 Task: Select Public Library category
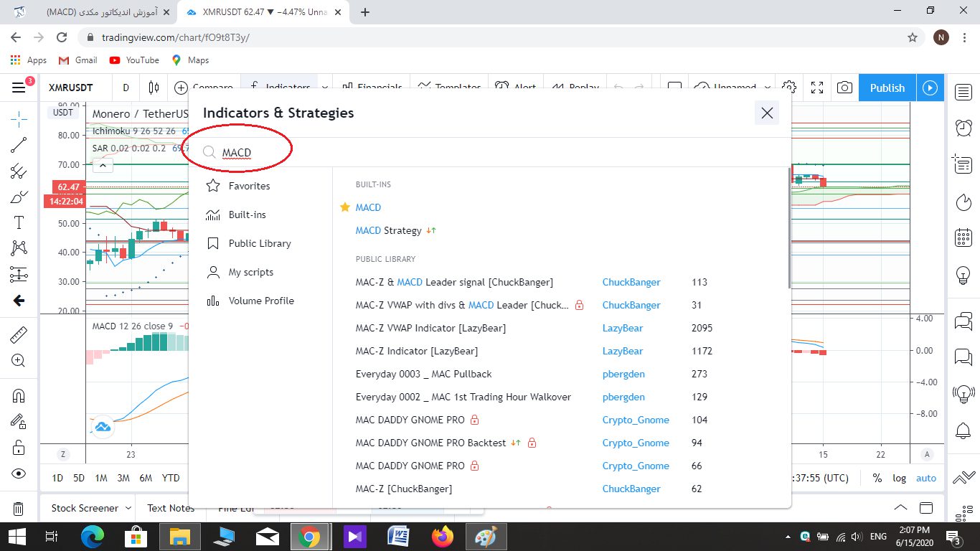coord(260,243)
